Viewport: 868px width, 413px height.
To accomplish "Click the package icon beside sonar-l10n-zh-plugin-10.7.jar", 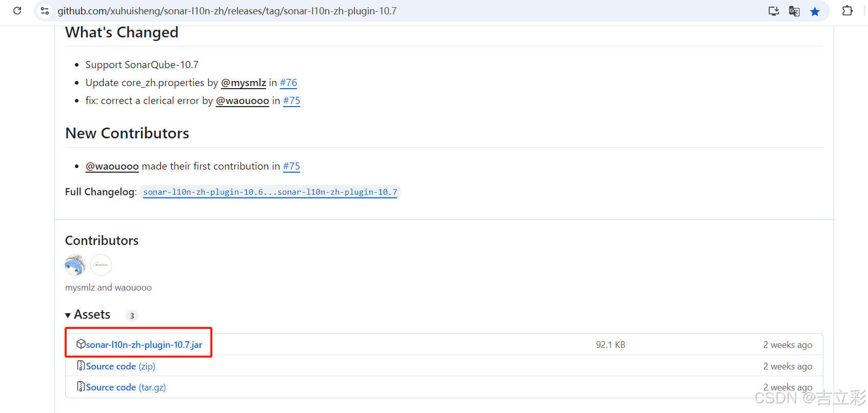I will point(81,344).
